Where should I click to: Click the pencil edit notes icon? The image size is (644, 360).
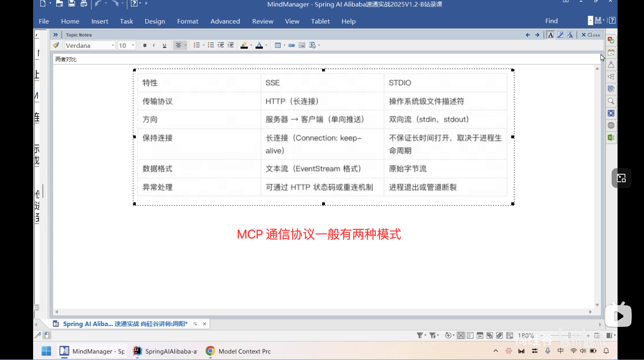pos(560,35)
